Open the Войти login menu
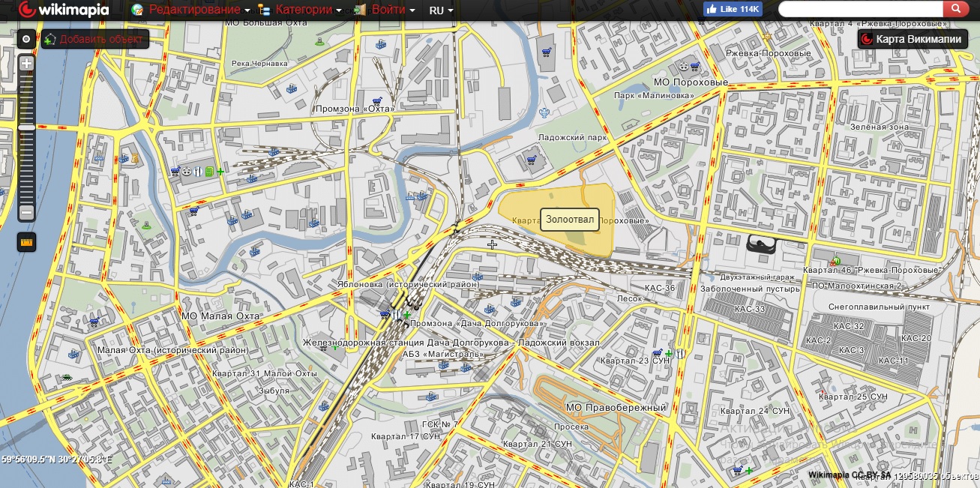The width and height of the screenshot is (980, 488). [x=385, y=10]
